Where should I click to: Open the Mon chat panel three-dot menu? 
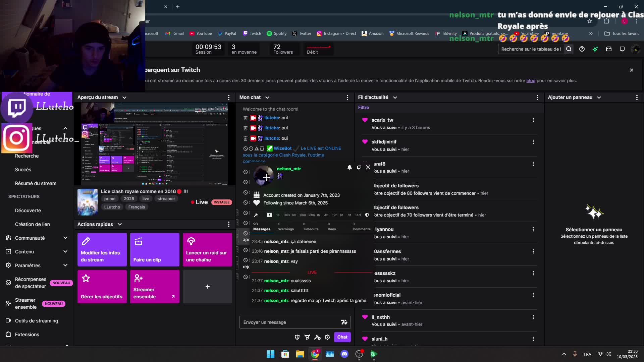coord(347,97)
